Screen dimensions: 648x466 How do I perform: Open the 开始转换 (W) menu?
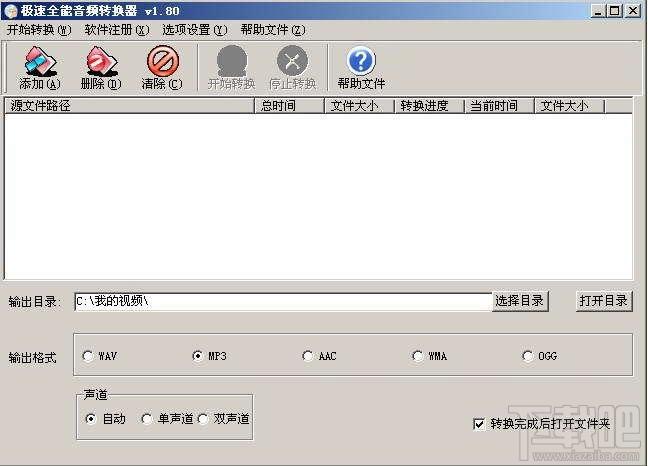click(x=39, y=30)
